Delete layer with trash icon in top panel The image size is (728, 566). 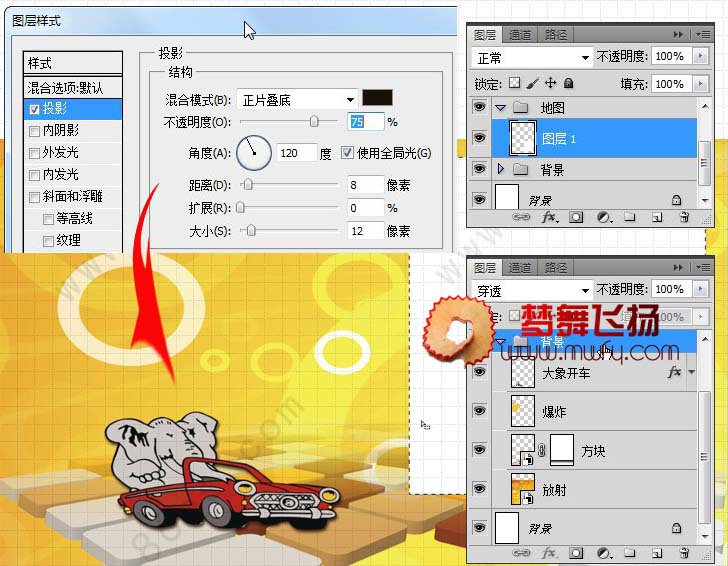(x=684, y=217)
